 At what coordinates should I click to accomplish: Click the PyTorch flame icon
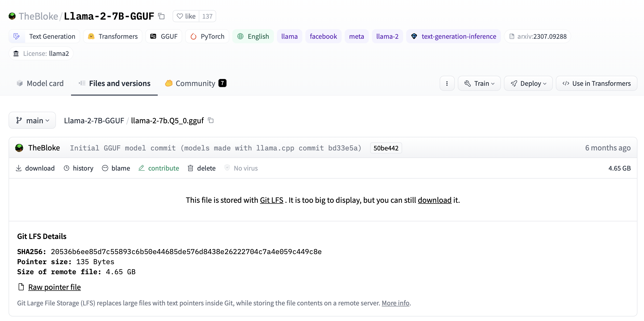pyautogui.click(x=194, y=36)
